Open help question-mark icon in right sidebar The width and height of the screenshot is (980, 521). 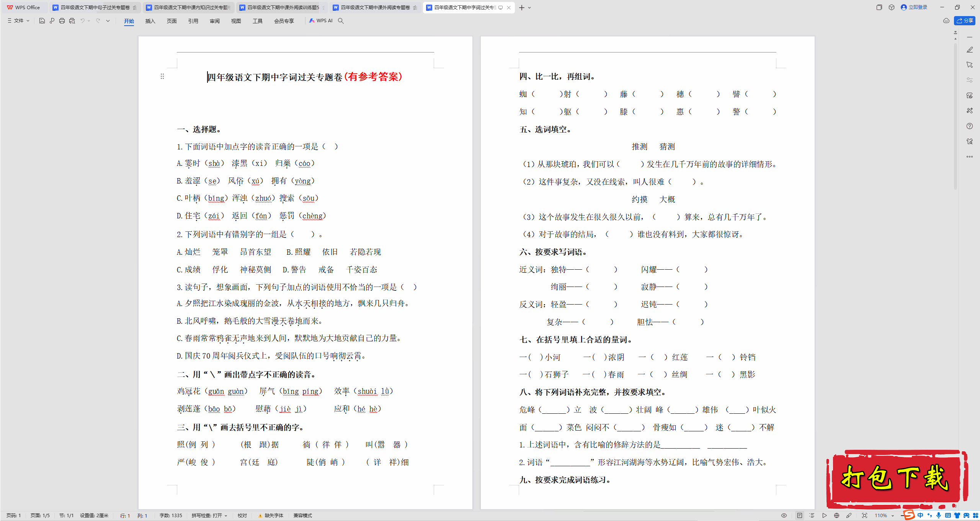click(x=969, y=126)
